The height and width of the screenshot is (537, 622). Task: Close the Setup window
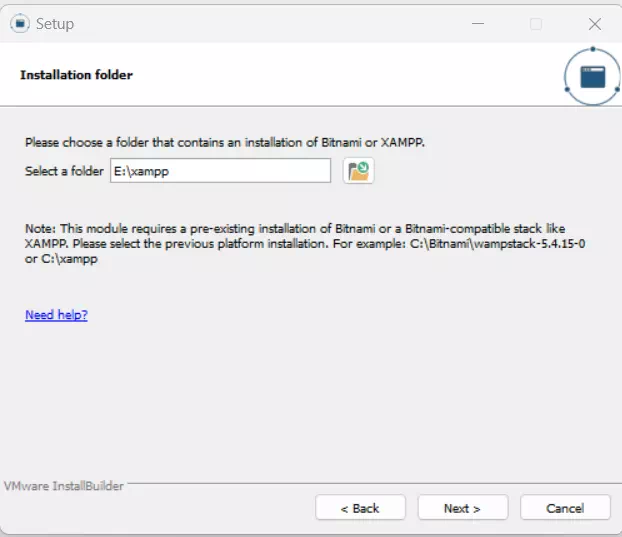[x=595, y=24]
